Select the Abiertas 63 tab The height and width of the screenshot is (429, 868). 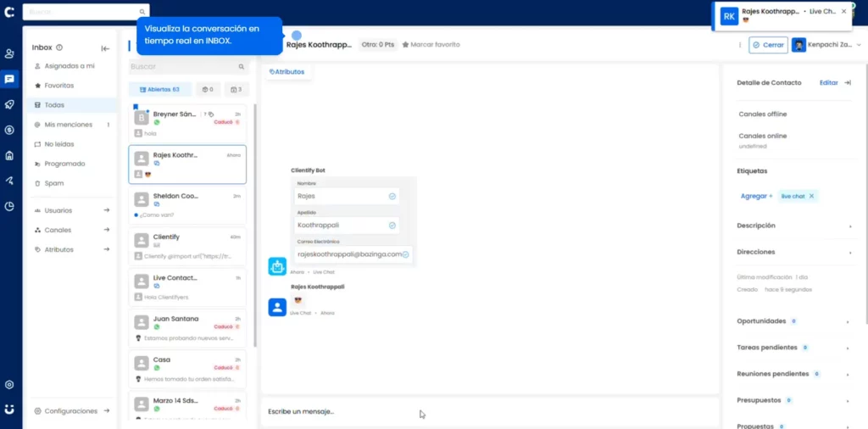(160, 89)
